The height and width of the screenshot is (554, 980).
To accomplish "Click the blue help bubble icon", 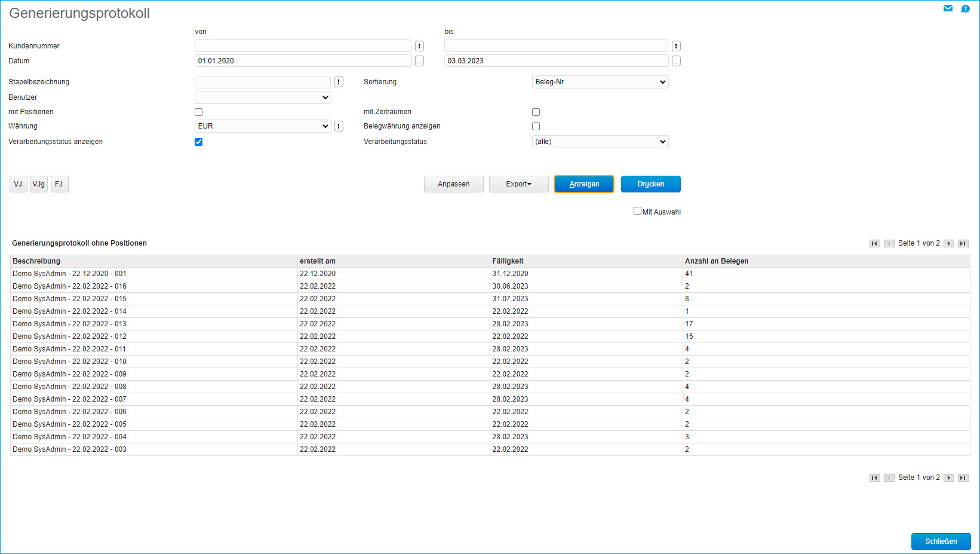I will (x=965, y=8).
